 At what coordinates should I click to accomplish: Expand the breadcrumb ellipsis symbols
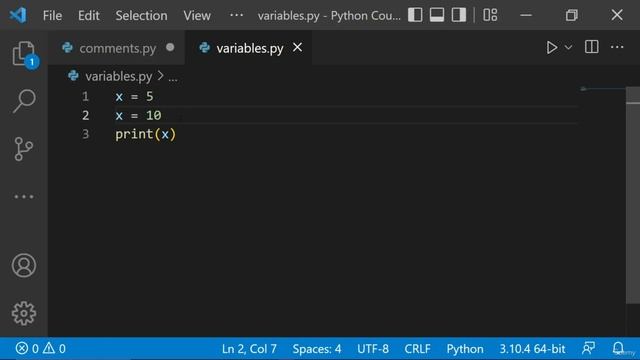click(173, 77)
